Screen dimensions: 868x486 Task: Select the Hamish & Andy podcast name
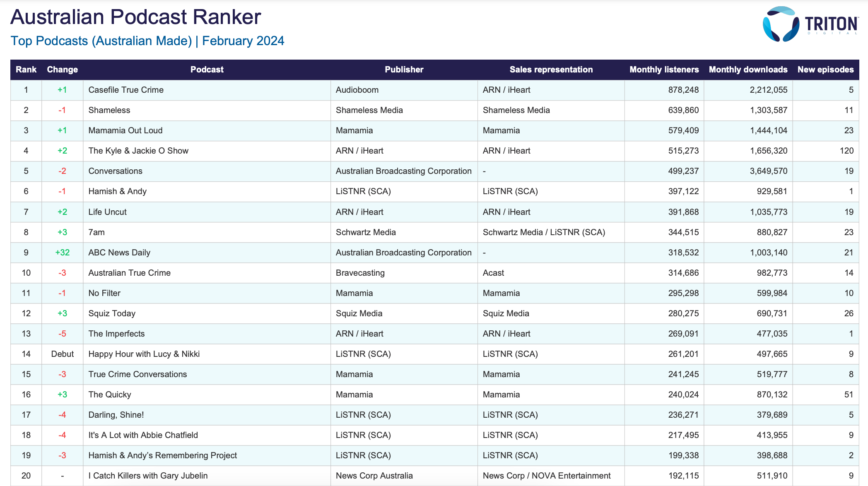[118, 191]
